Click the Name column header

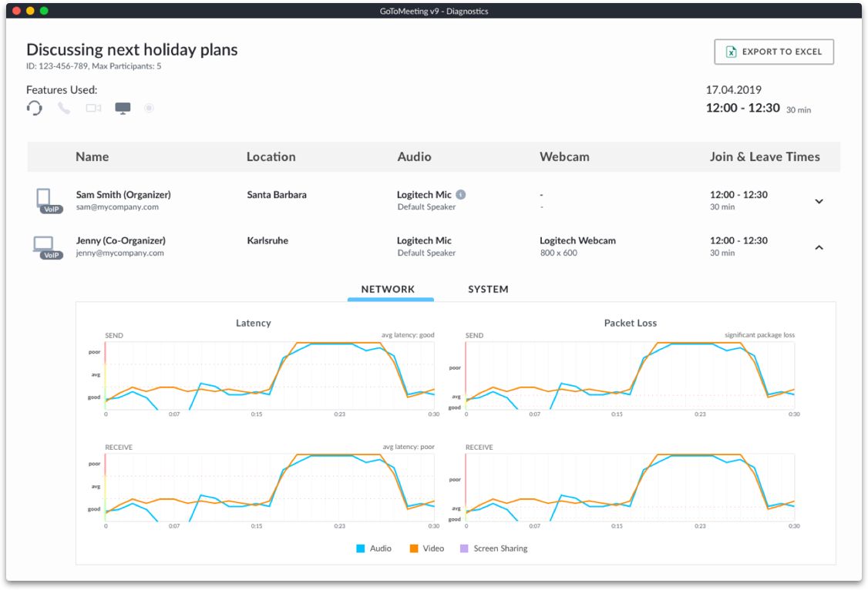(92, 157)
